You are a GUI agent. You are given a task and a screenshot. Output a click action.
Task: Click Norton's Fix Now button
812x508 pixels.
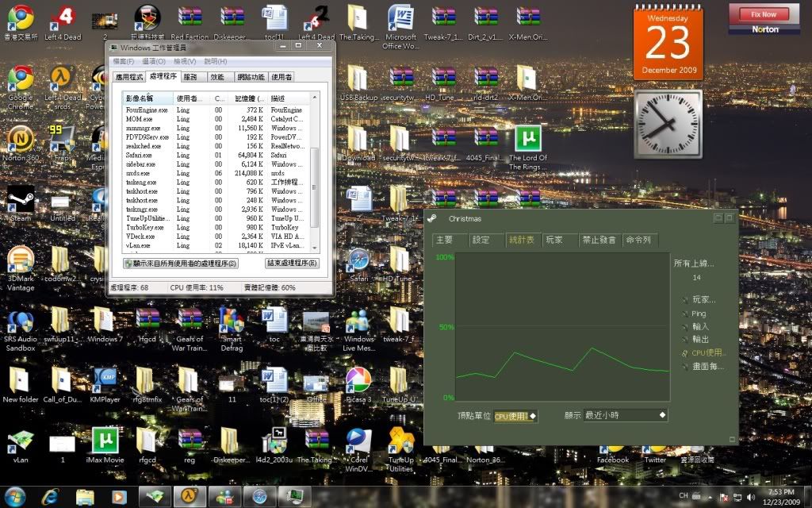pos(764,14)
